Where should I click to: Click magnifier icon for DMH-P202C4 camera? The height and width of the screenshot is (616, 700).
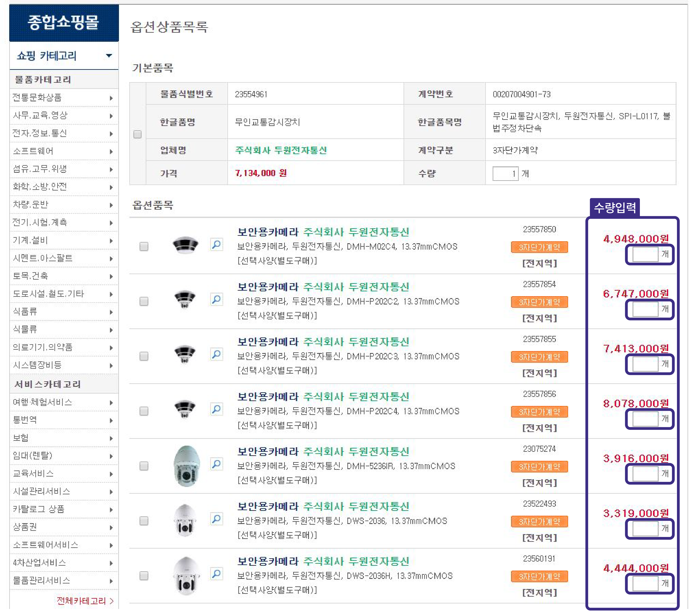[x=216, y=409]
